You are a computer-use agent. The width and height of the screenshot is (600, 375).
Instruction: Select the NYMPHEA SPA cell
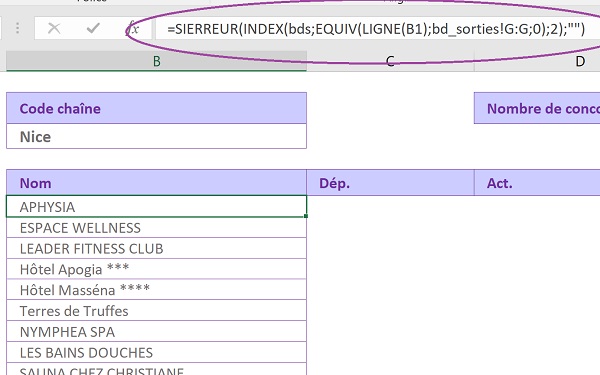[157, 331]
